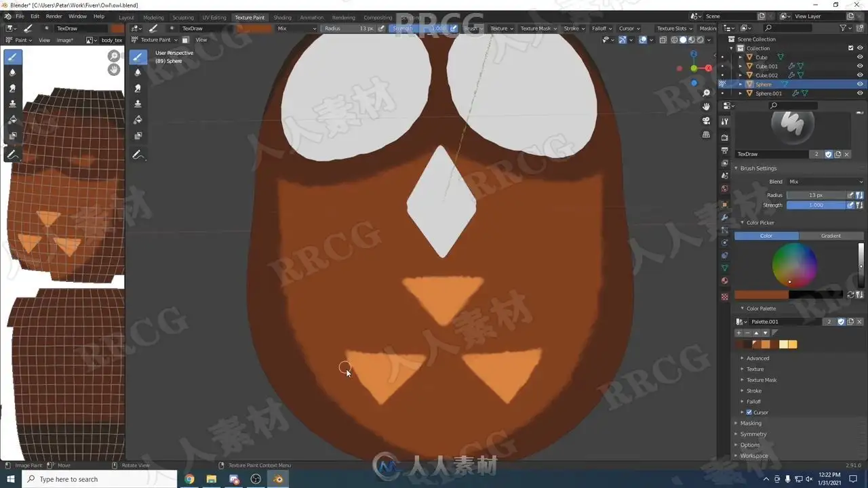Expand the Advanced brush panel
868x488 pixels.
(x=757, y=358)
